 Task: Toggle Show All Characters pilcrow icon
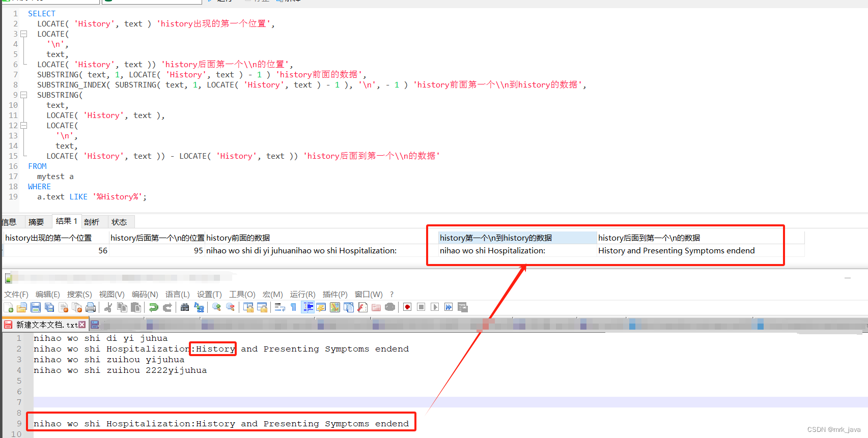(293, 307)
